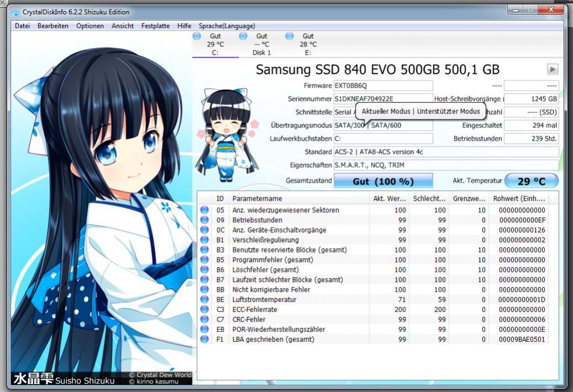Click status orb for Programmfehler row
Image resolution: width=573 pixels, height=392 pixels.
pos(204,260)
